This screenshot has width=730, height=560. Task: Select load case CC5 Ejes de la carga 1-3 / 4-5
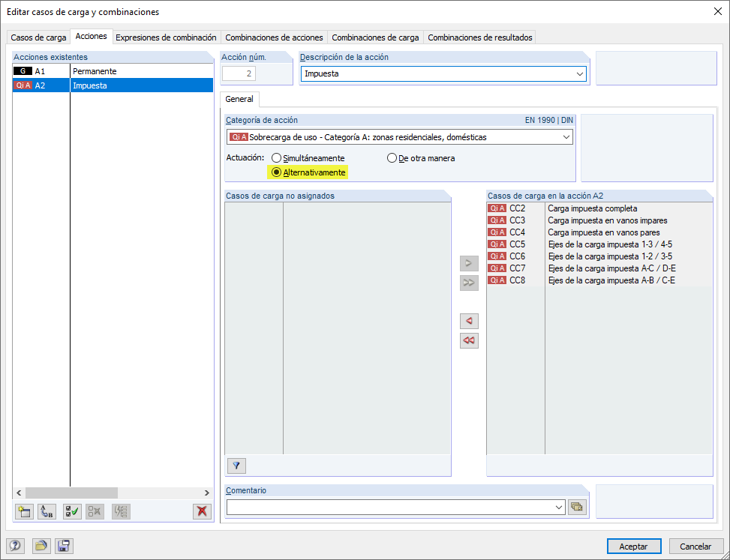click(599, 244)
